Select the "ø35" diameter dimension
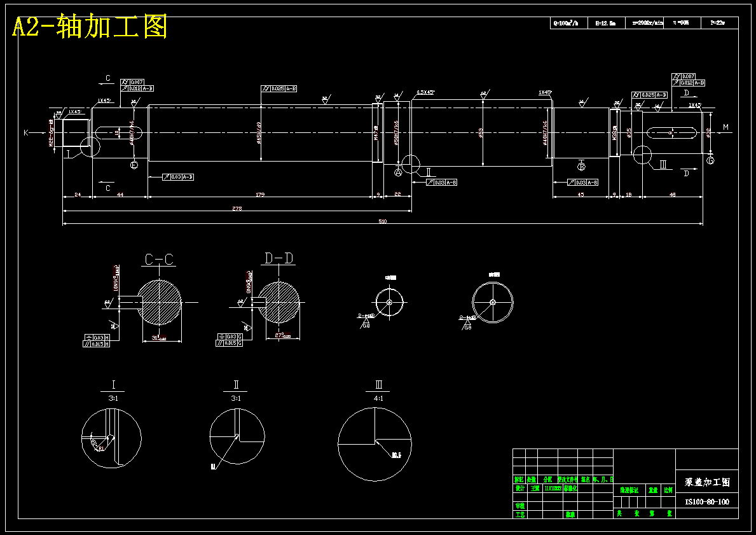Viewport: 756px width, 535px height. point(629,132)
